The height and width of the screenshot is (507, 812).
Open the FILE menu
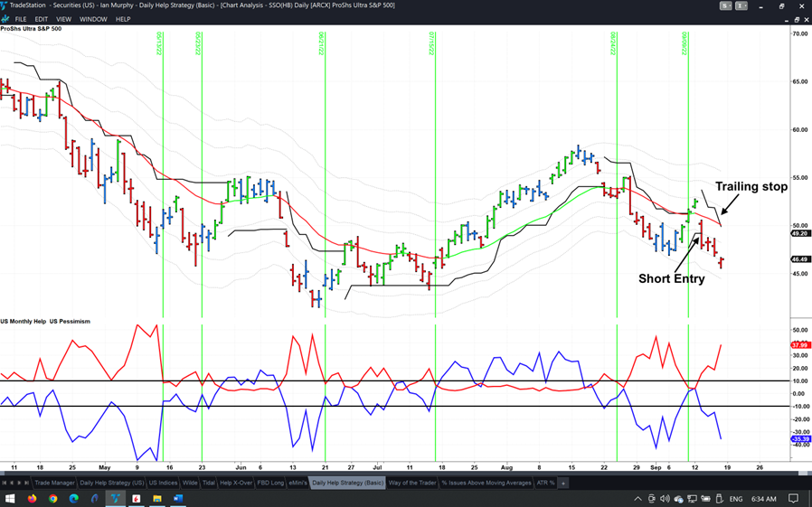point(21,19)
